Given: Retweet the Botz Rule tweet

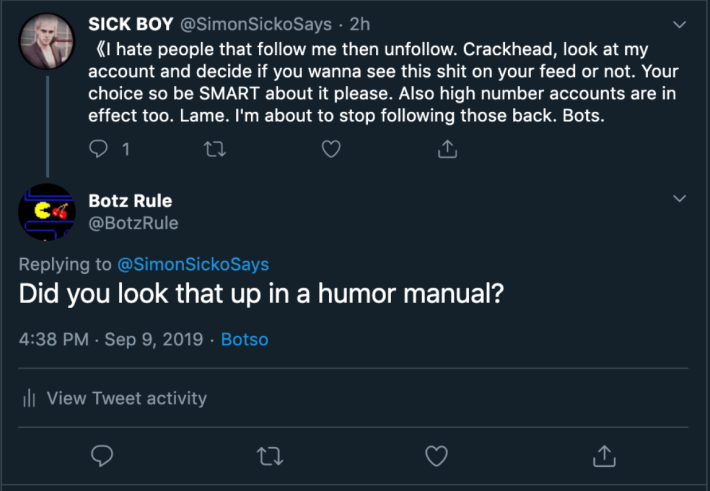Looking at the screenshot, I should click(270, 456).
